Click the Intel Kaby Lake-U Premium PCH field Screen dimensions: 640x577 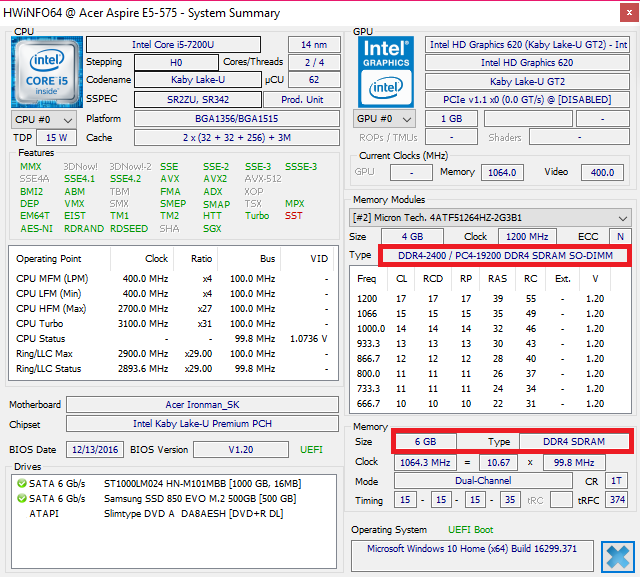[202, 424]
